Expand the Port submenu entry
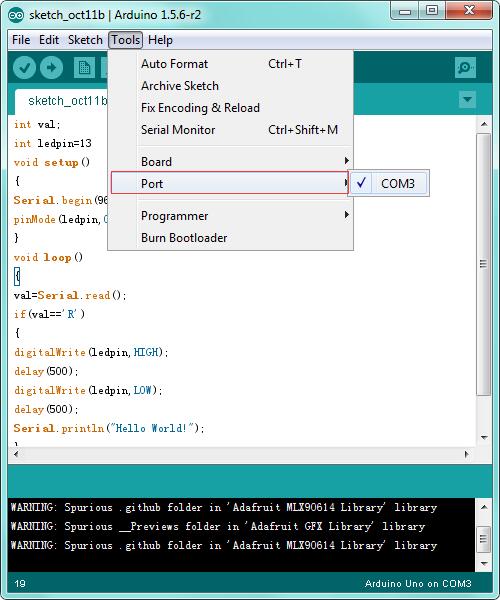500x600 pixels. 230,183
